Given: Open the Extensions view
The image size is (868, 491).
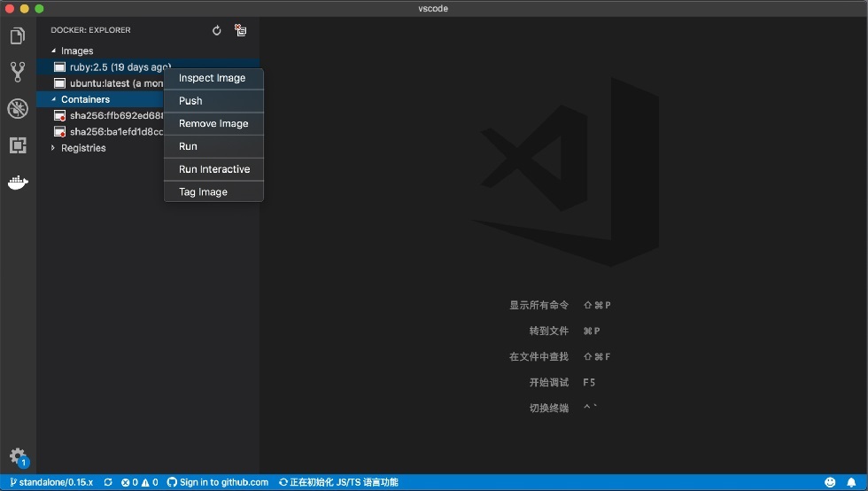Looking at the screenshot, I should [x=18, y=145].
